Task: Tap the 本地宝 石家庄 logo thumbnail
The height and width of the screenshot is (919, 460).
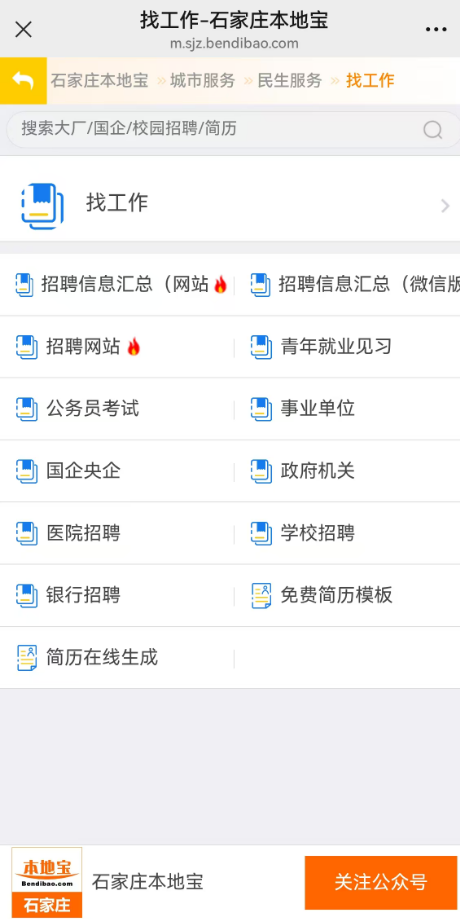Action: (47, 882)
